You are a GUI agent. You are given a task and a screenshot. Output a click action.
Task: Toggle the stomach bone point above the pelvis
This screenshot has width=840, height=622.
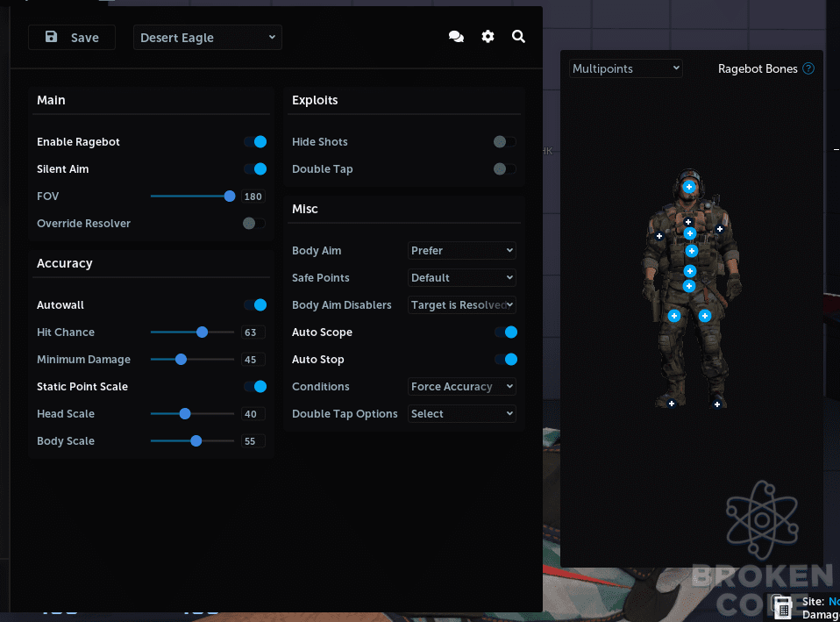click(690, 271)
